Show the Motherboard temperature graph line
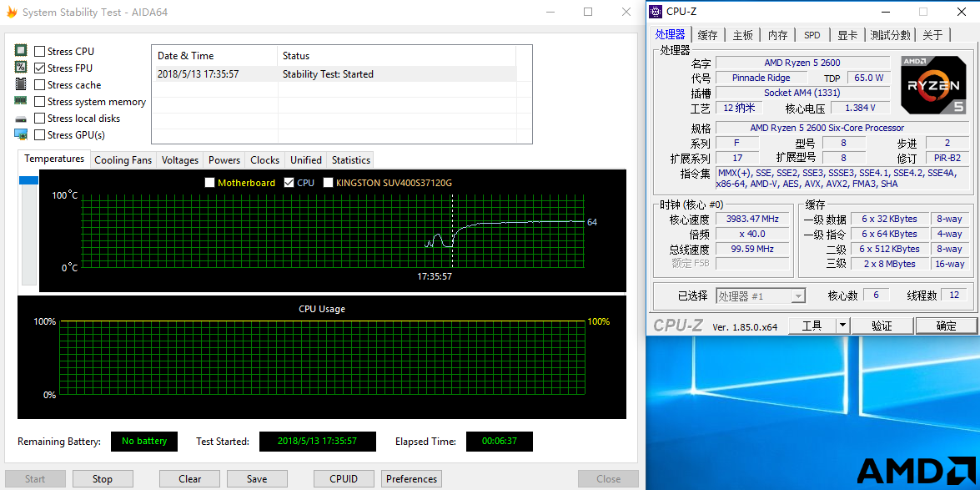Screen dimensions: 980x490 point(210,183)
